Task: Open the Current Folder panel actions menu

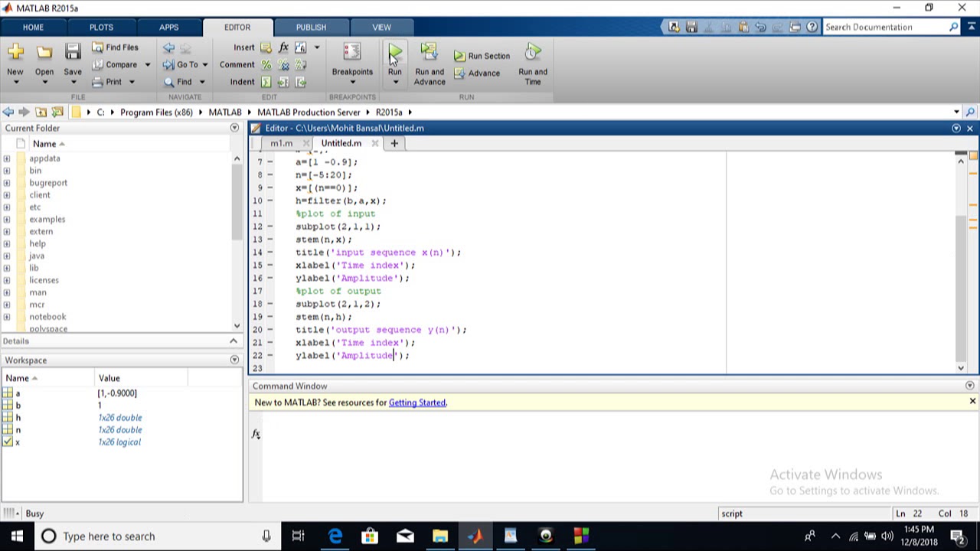Action: click(234, 129)
